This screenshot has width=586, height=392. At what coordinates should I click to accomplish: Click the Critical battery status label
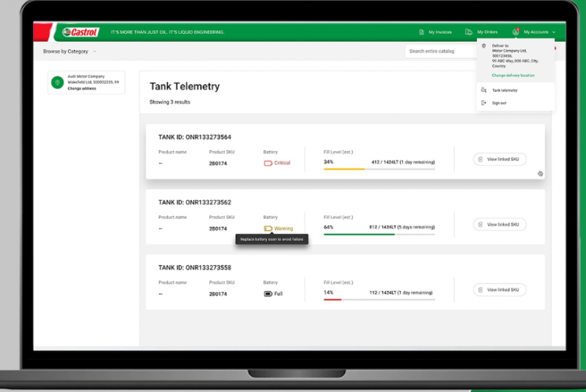(x=282, y=163)
